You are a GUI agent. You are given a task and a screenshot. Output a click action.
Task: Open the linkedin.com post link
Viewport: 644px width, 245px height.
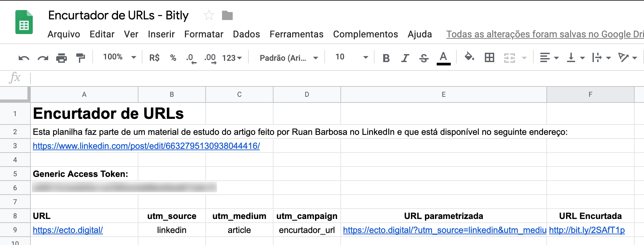coord(146,146)
